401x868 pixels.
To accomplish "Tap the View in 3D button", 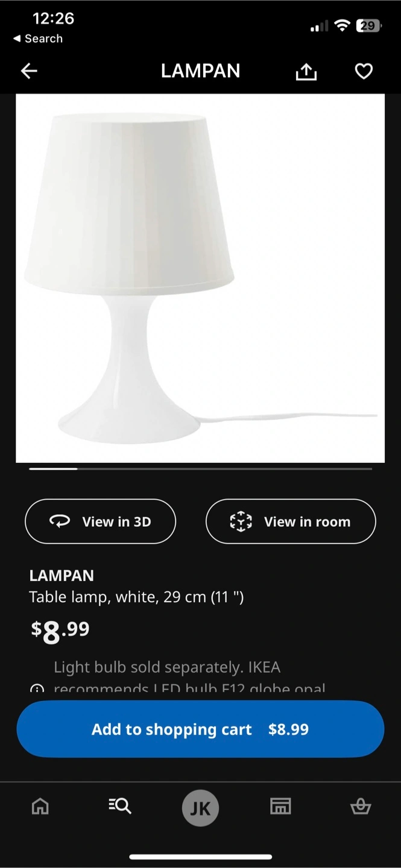I will pos(100,521).
